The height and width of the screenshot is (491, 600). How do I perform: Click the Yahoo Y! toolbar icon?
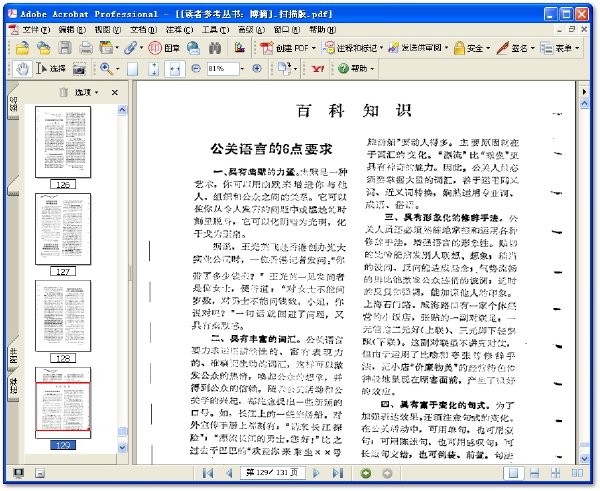click(x=317, y=69)
